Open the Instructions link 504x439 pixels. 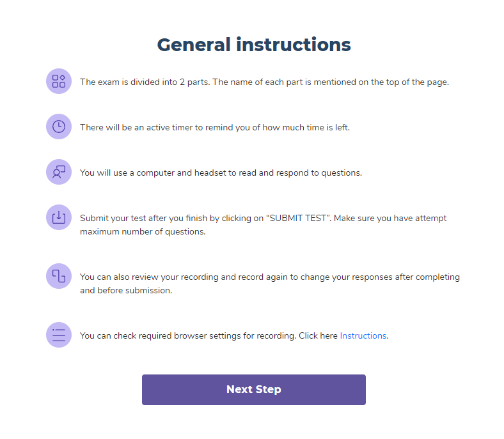coord(363,335)
